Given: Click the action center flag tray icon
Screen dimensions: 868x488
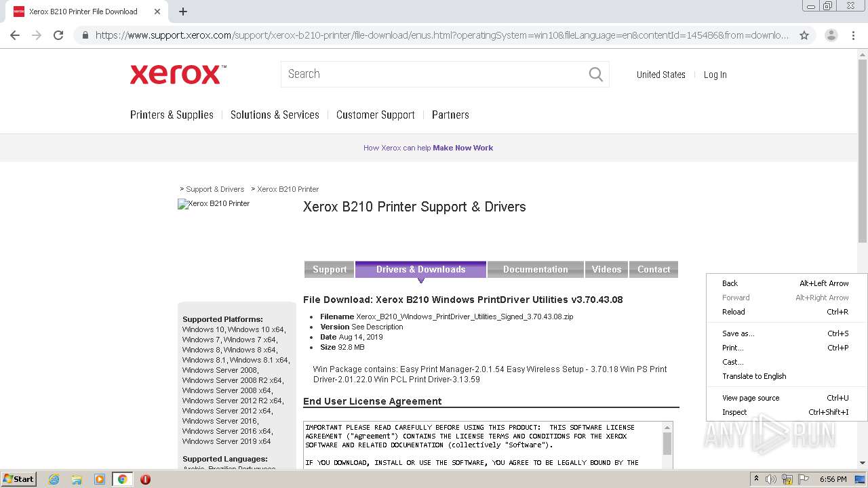Looking at the screenshot, I should tap(803, 479).
